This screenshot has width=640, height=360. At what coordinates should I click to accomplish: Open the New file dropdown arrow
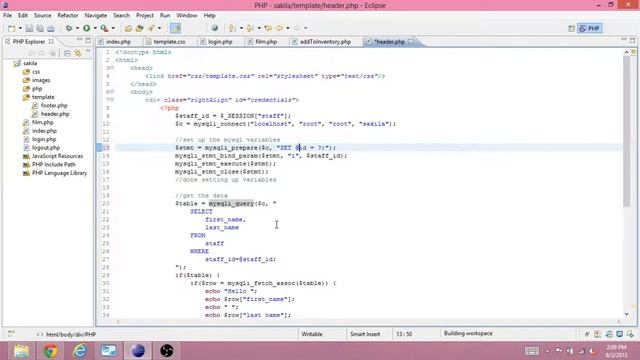20,28
